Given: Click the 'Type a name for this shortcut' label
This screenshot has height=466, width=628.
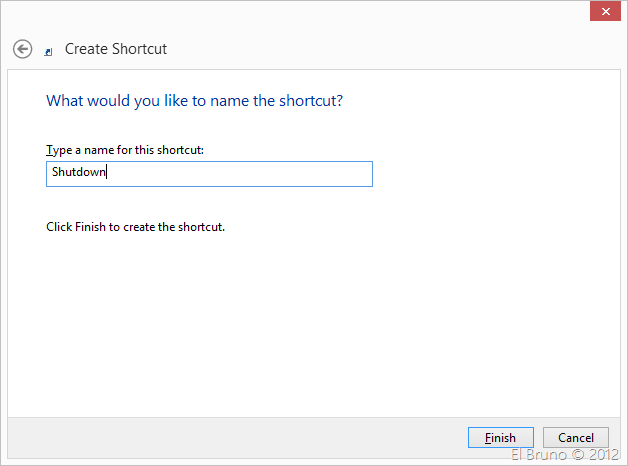Looking at the screenshot, I should [125, 150].
